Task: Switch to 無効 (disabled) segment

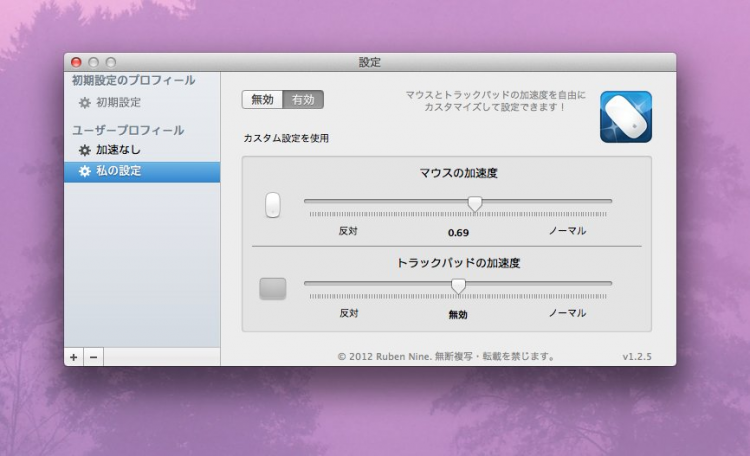Action: click(x=262, y=100)
